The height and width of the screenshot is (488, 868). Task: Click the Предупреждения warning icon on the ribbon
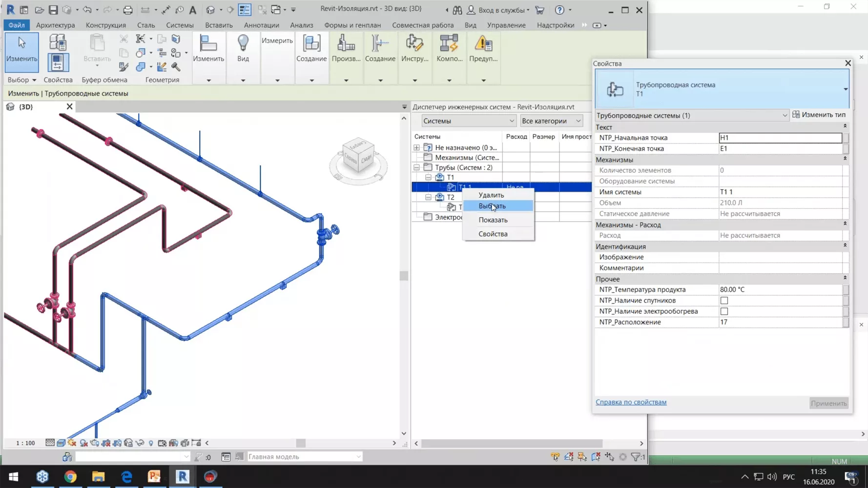coord(483,46)
